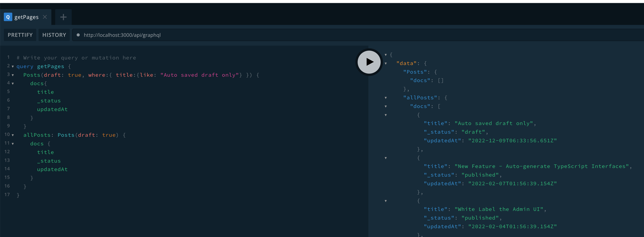Screen dimensions: 644x237
Task: Click the endpoint status dot indicator
Action: 78,35
